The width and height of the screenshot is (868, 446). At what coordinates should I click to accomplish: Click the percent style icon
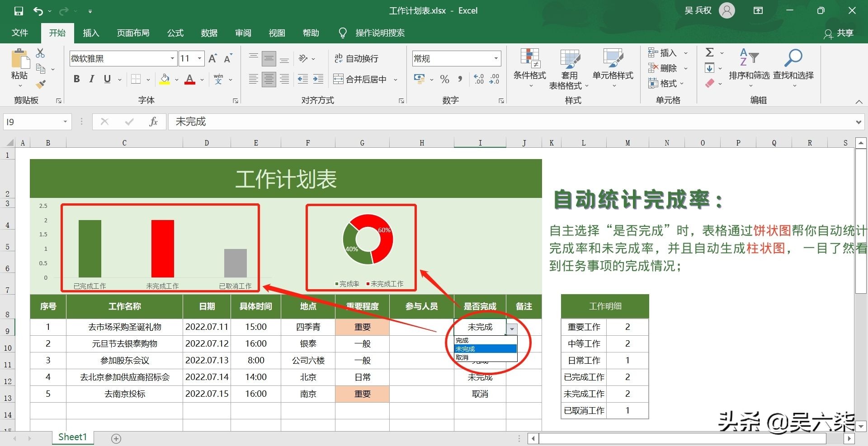pos(445,80)
